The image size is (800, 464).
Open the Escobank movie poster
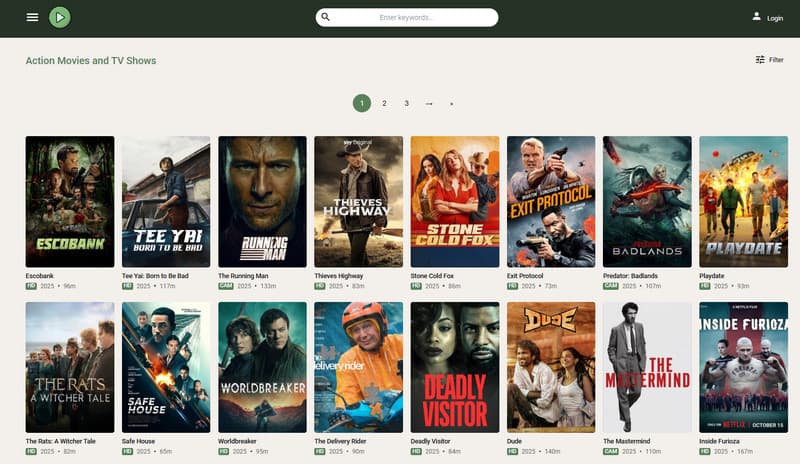click(70, 201)
